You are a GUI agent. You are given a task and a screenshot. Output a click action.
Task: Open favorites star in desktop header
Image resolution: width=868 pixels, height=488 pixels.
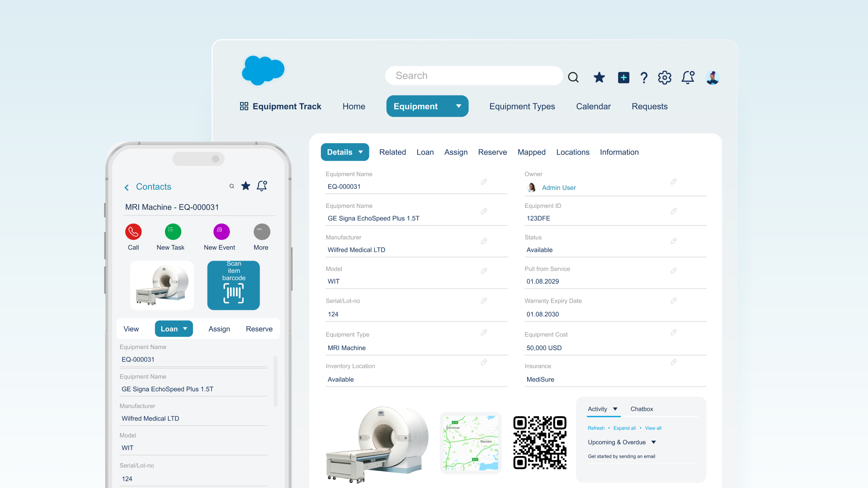599,78
